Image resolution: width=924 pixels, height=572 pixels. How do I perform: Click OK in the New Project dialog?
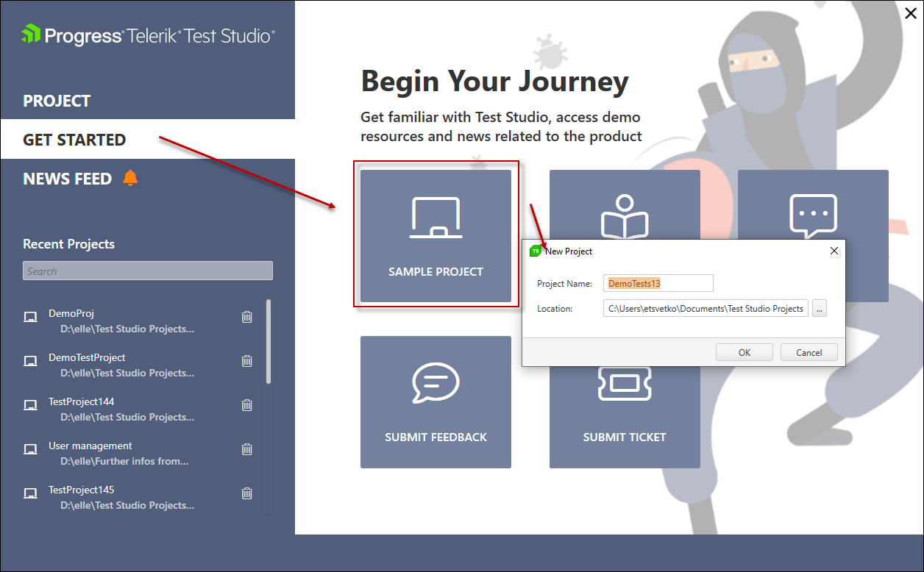[744, 352]
